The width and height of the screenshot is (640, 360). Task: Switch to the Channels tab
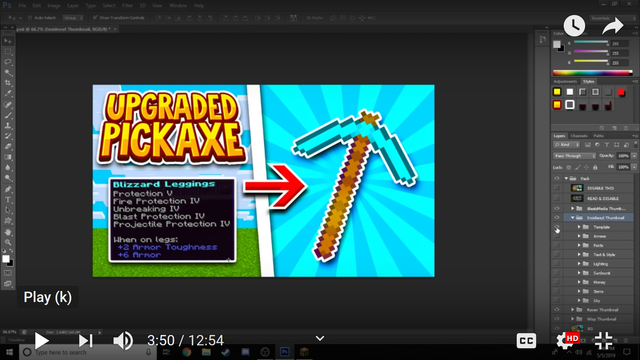tap(579, 136)
